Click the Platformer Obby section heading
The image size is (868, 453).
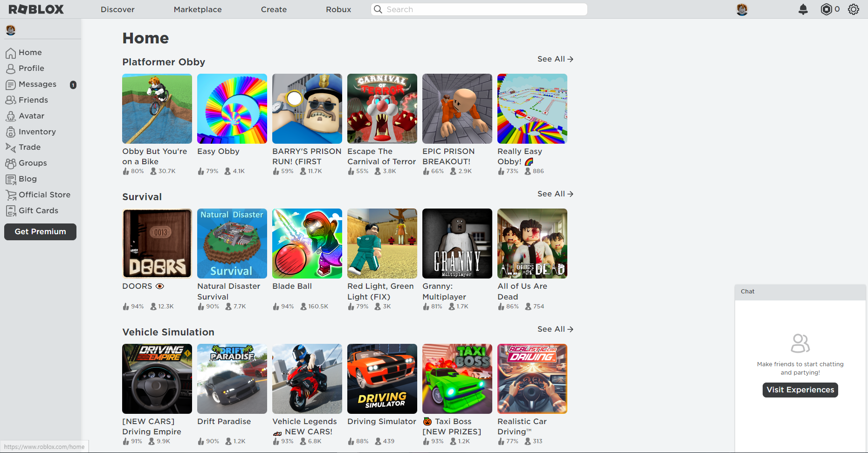(x=164, y=63)
